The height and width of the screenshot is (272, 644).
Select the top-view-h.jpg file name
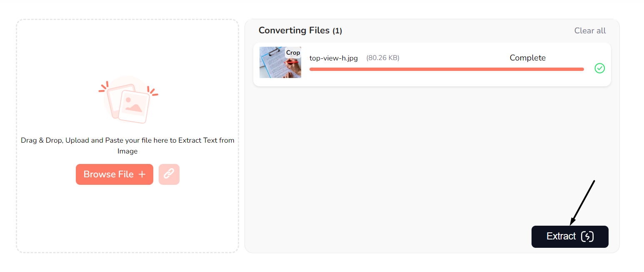tap(334, 58)
